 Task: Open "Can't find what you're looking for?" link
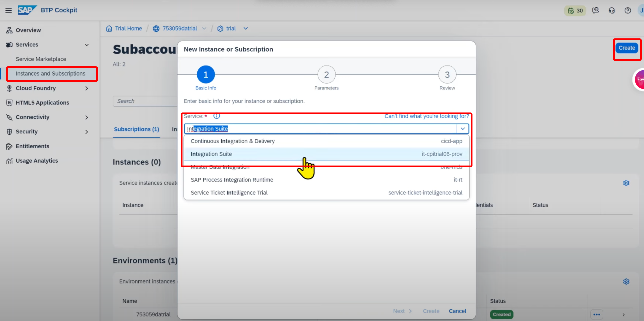coord(427,116)
